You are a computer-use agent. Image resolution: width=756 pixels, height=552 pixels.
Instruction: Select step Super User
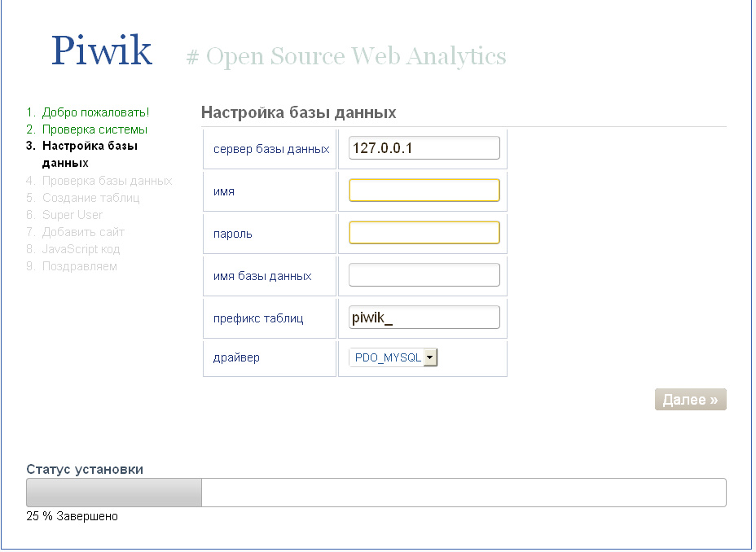coord(73,215)
